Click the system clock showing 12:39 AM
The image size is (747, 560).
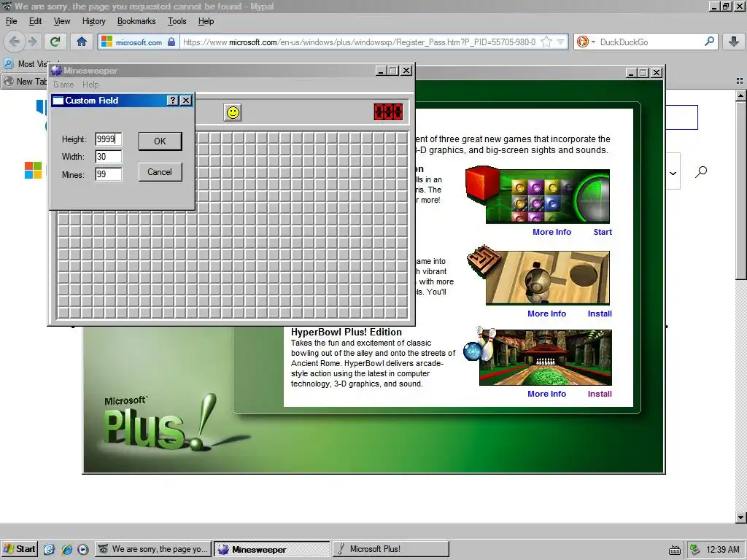pyautogui.click(x=723, y=550)
